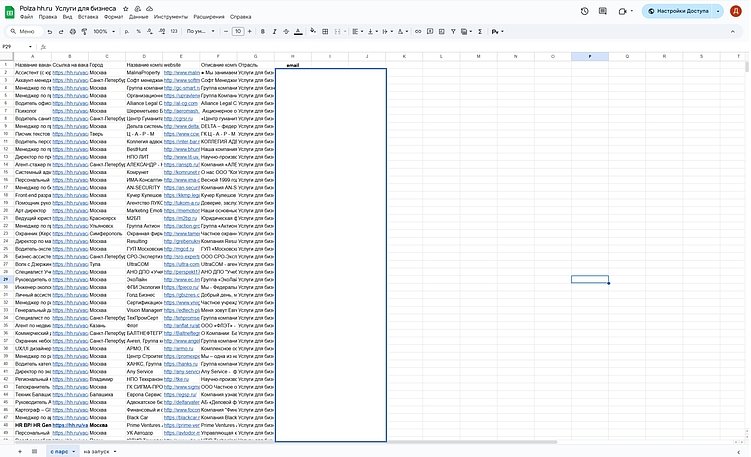
Task: Open the account avatar menu
Action: click(736, 11)
